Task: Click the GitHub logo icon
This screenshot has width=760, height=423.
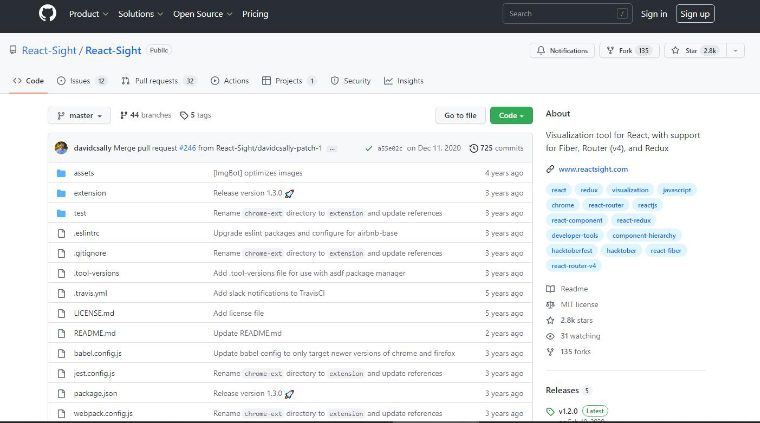Action: (x=47, y=13)
